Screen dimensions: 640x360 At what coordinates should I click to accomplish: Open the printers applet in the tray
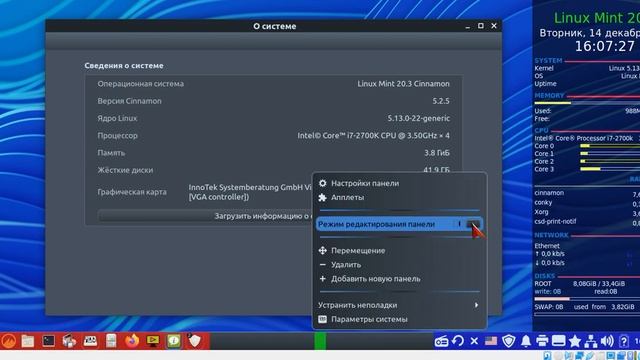tap(542, 341)
